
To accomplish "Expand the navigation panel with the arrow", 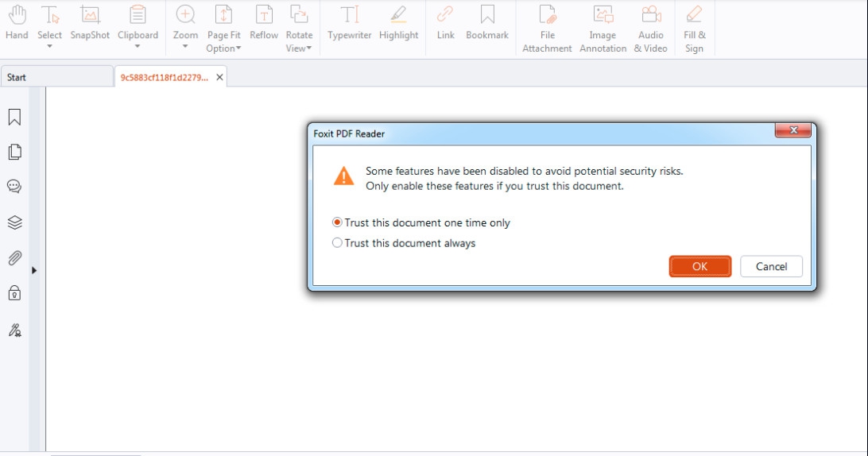I will 34,270.
